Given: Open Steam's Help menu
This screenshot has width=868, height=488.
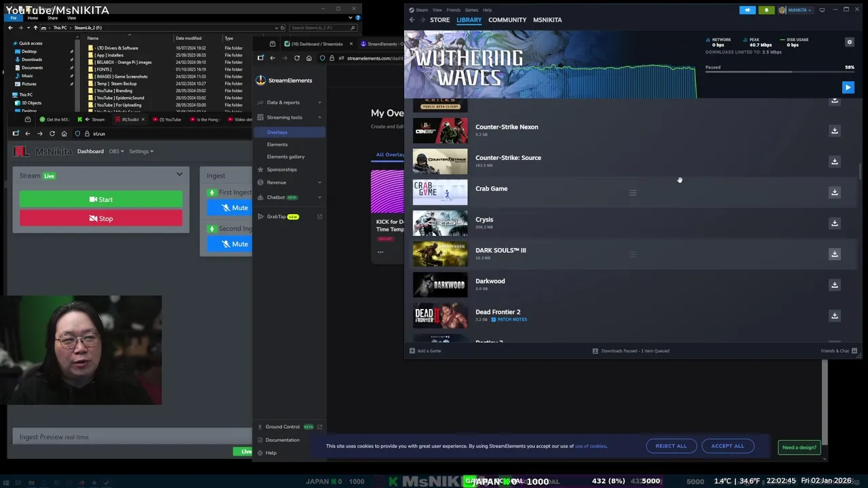Looking at the screenshot, I should [x=488, y=10].
